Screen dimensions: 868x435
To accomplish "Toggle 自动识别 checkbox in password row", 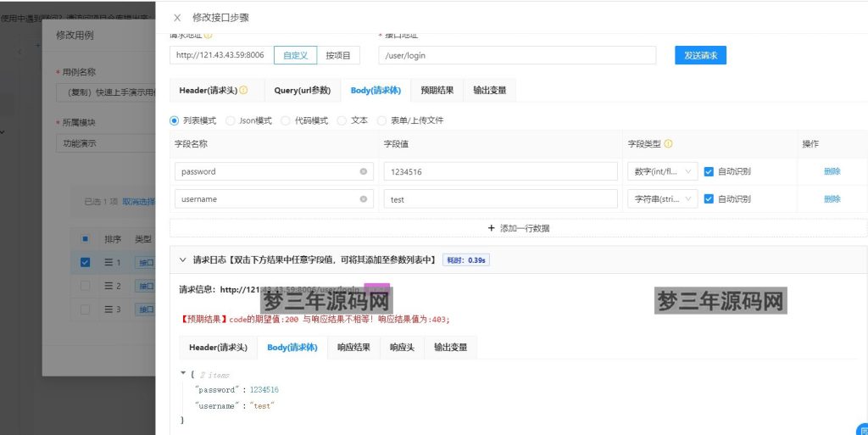I will tap(709, 171).
